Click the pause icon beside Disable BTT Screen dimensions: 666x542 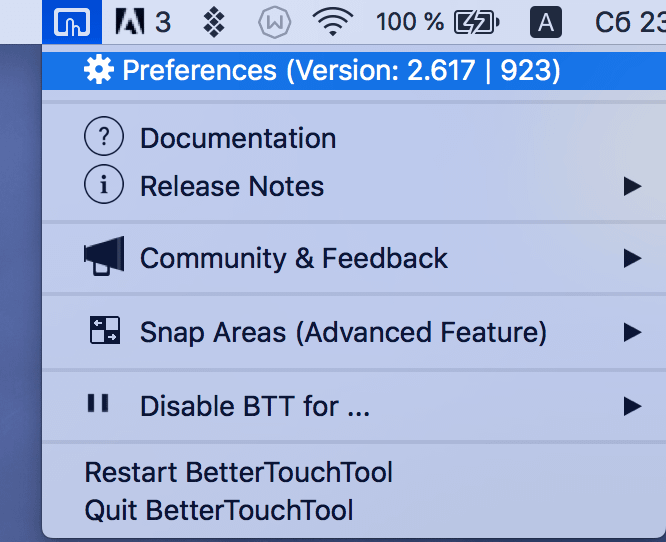(98, 404)
